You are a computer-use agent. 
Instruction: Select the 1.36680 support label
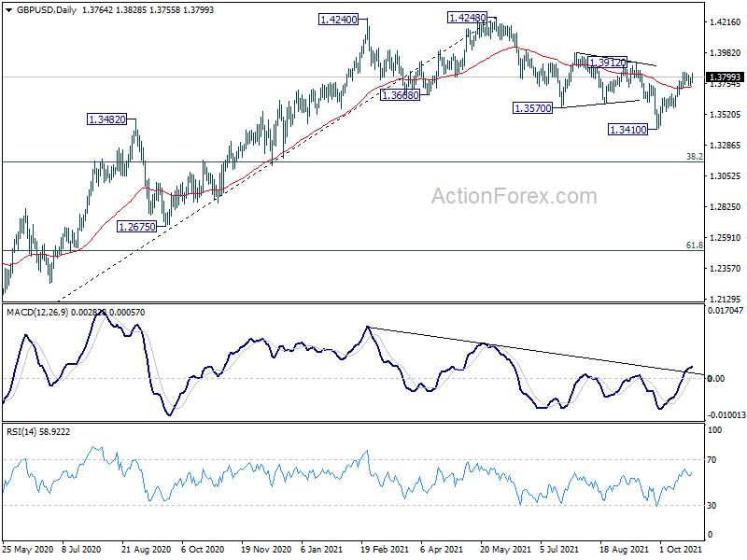[x=401, y=95]
